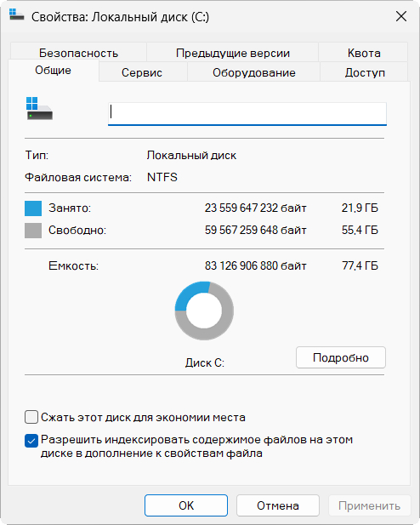Click the Применить button
This screenshot has width=420, height=525.
point(370,505)
